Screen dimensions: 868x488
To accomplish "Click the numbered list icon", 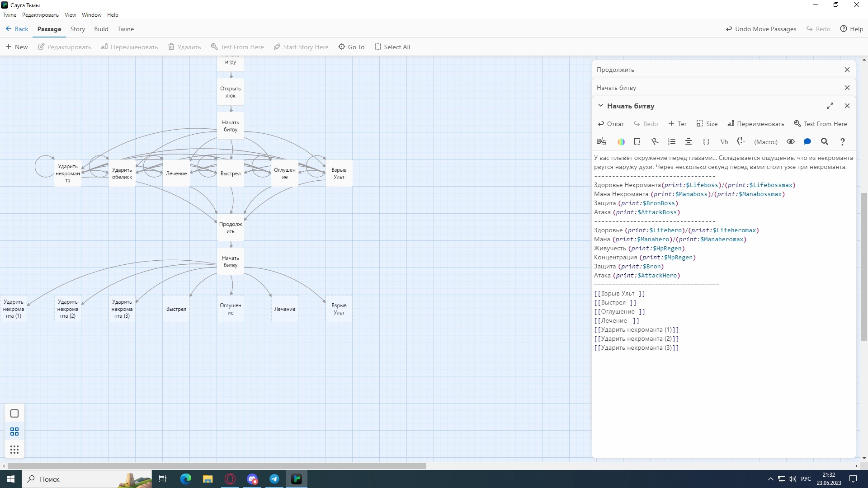I will click(x=672, y=142).
